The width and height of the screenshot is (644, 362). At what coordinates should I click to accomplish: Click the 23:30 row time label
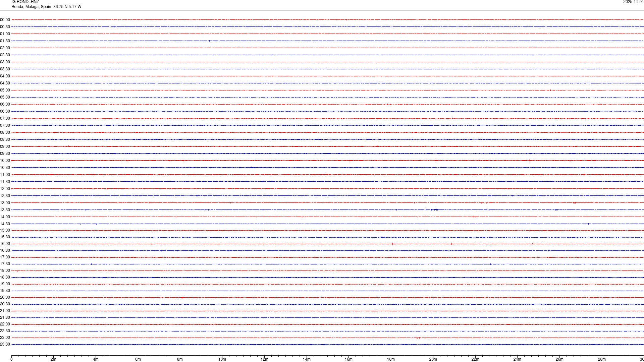[5, 344]
